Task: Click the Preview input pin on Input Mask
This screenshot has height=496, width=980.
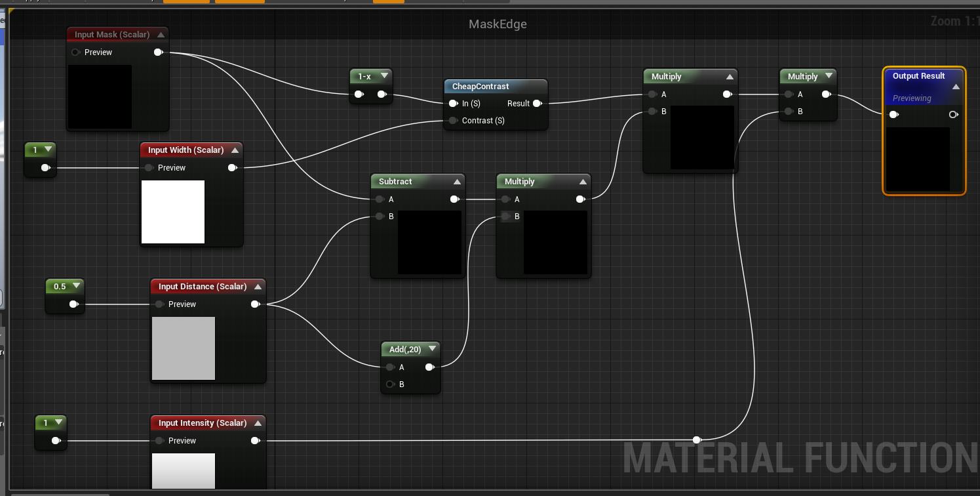Action: [x=76, y=52]
